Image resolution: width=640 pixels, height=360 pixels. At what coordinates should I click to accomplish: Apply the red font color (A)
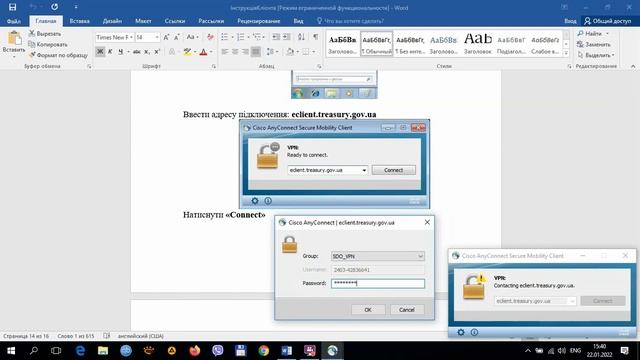tap(204, 52)
